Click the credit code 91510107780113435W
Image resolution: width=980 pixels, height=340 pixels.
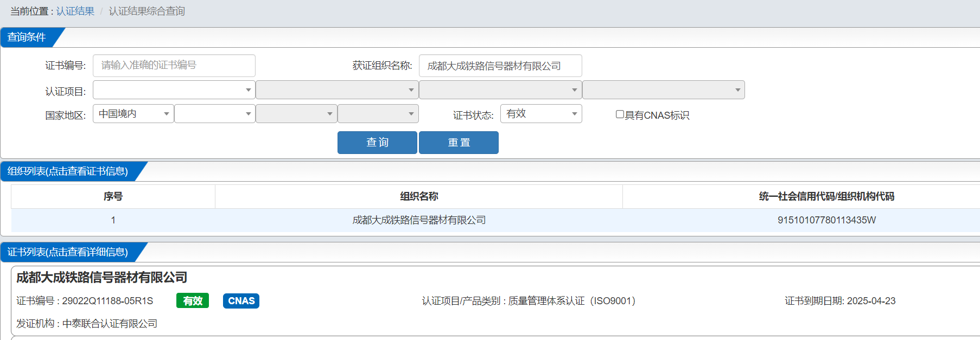pos(826,220)
